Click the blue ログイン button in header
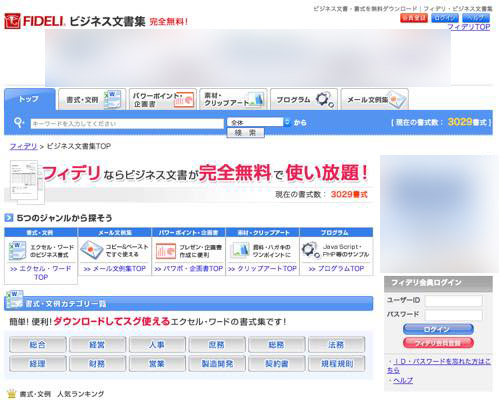The width and height of the screenshot is (500, 400). 445,18
